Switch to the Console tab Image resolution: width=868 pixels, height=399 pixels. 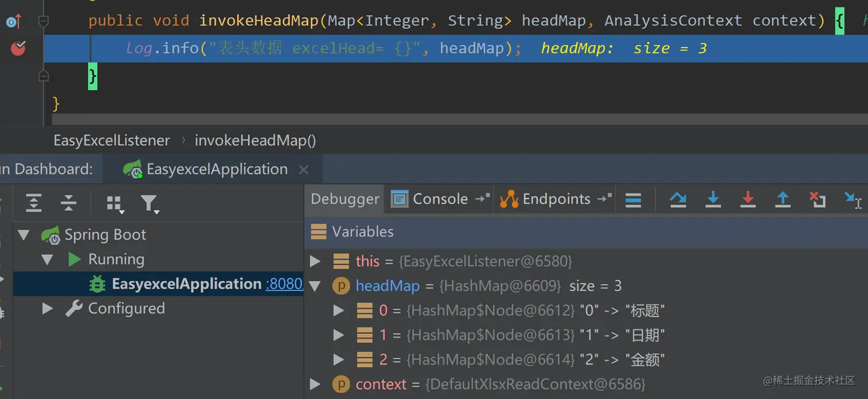point(440,199)
